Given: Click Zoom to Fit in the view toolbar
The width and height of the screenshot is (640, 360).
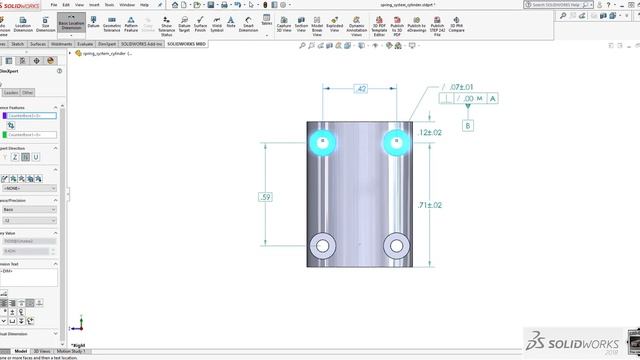Looking at the screenshot, I should [302, 46].
